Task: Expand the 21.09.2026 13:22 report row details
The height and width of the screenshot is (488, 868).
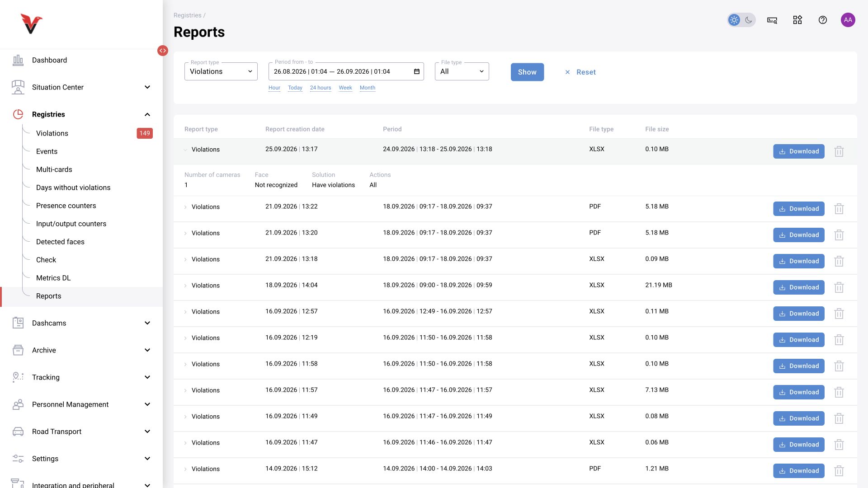Action: pos(185,207)
